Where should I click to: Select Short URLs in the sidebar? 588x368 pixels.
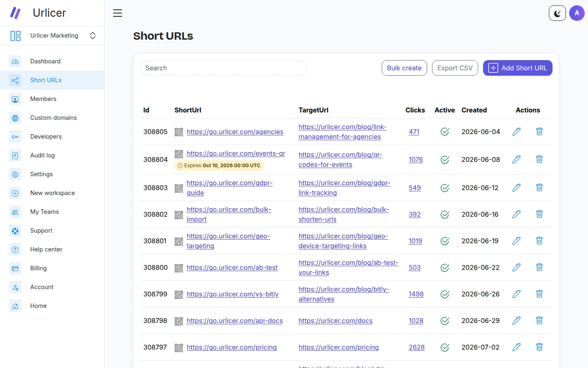(x=52, y=80)
